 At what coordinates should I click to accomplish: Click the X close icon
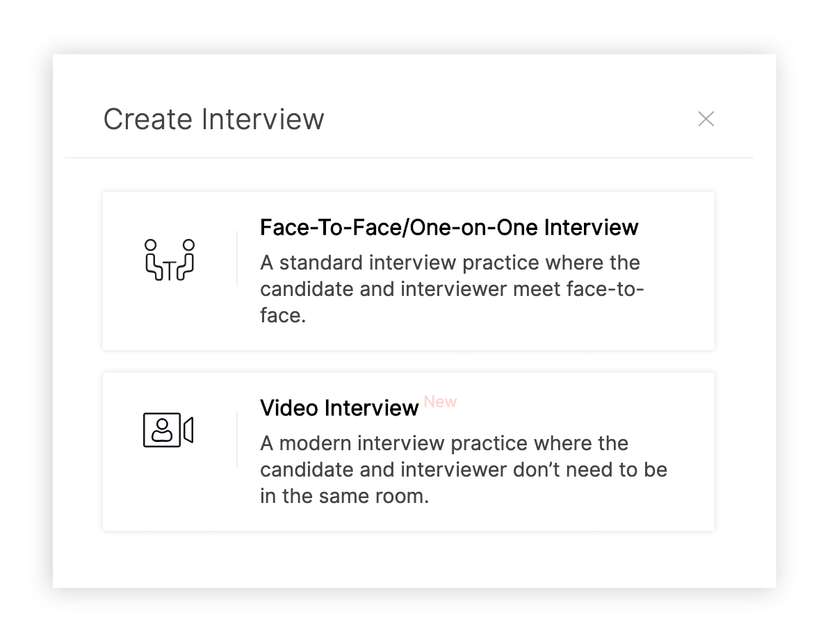point(706,119)
